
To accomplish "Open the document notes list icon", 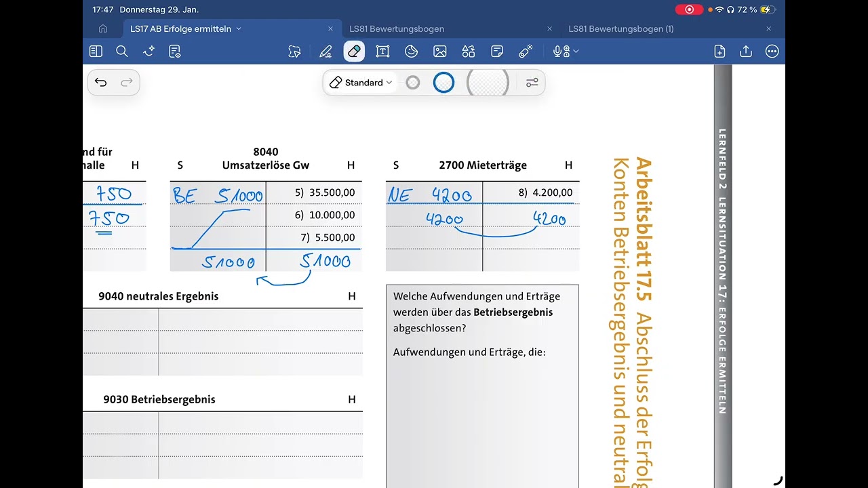I will point(175,52).
